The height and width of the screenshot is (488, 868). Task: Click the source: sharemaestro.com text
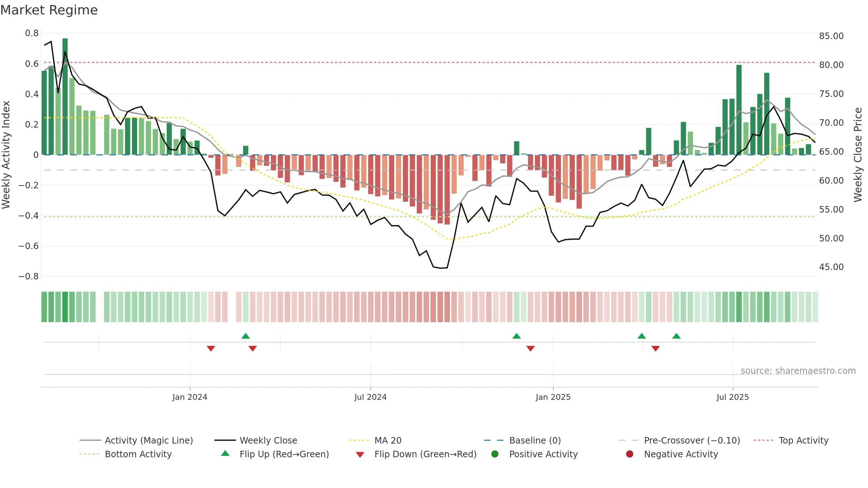coord(798,371)
